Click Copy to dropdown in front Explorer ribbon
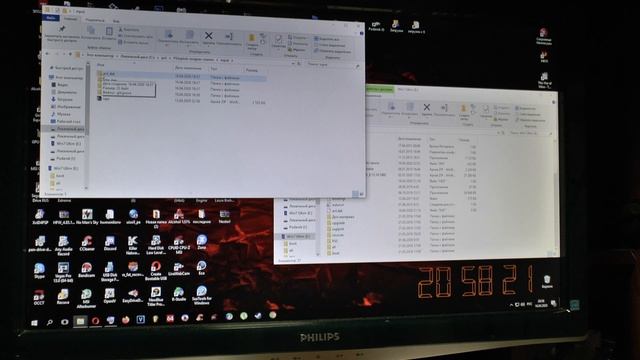The image size is (640, 360). [189, 37]
